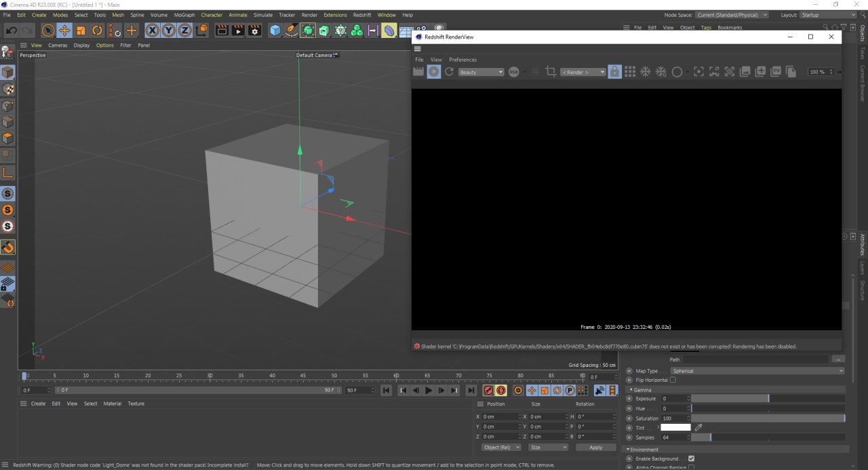
Task: Open the Redshift menu
Action: (x=362, y=15)
